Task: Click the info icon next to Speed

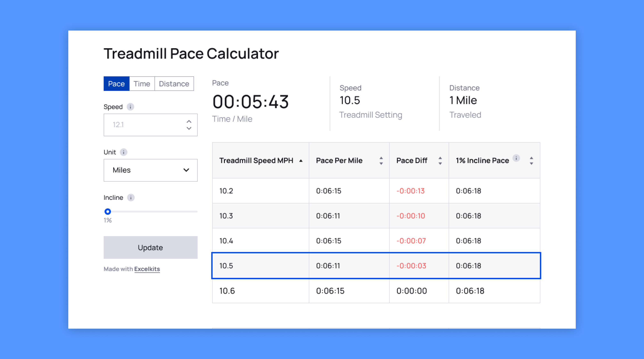Action: [130, 107]
